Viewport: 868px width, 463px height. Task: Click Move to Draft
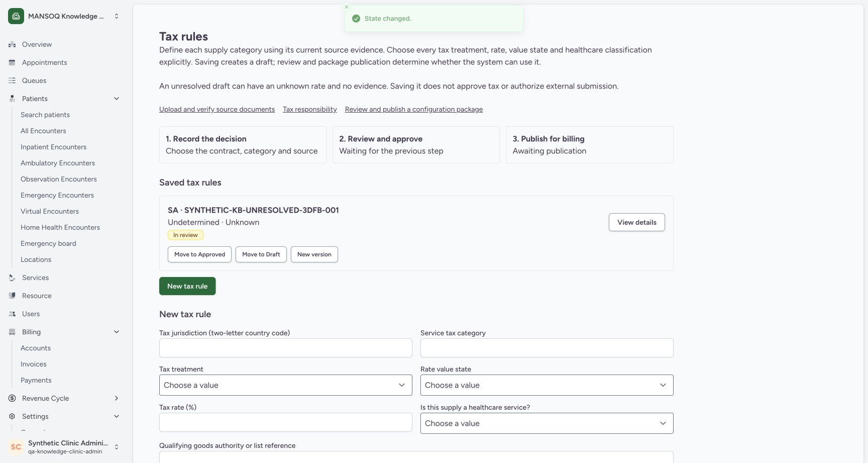[x=261, y=254]
